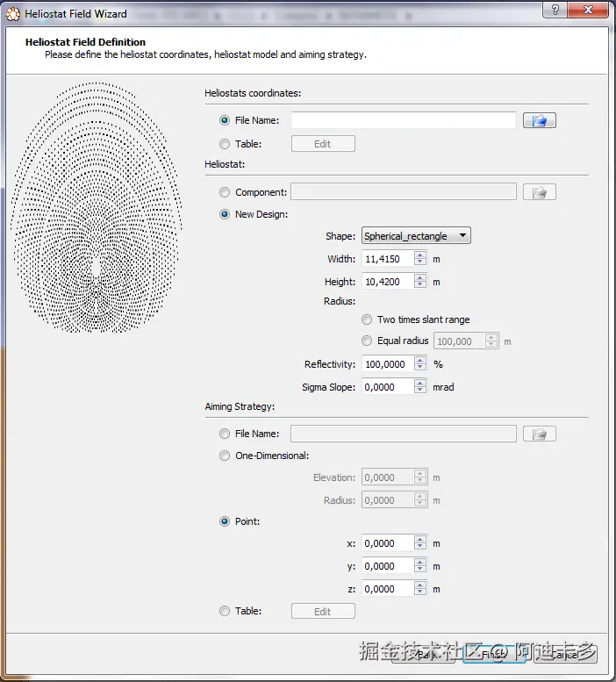The width and height of the screenshot is (616, 682).
Task: Increase the Point z value
Action: (420, 585)
